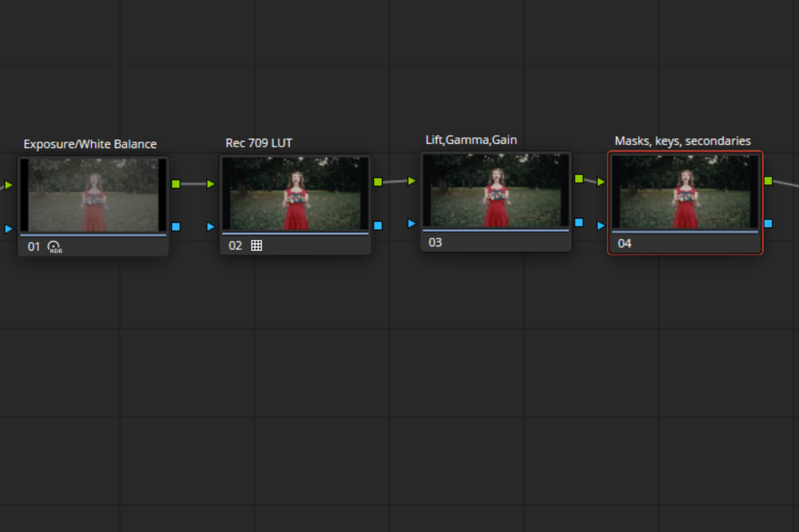Select node 02 Rec 709 LUT thumbnail
This screenshot has width=799, height=532.
(x=295, y=194)
